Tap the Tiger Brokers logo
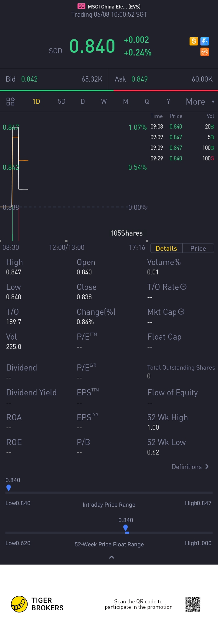The image size is (218, 644). pyautogui.click(x=19, y=604)
